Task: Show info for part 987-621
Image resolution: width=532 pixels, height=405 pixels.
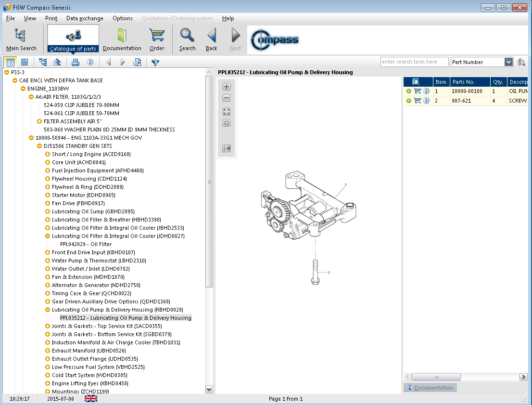Action: [x=426, y=101]
